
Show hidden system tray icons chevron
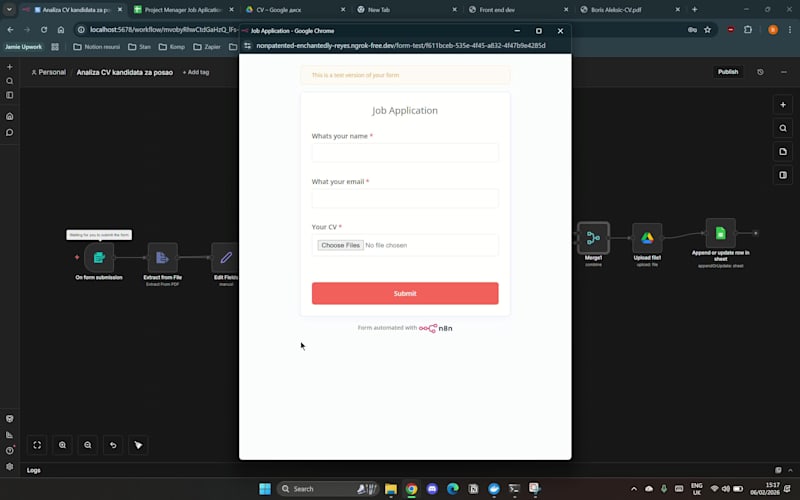(634, 489)
